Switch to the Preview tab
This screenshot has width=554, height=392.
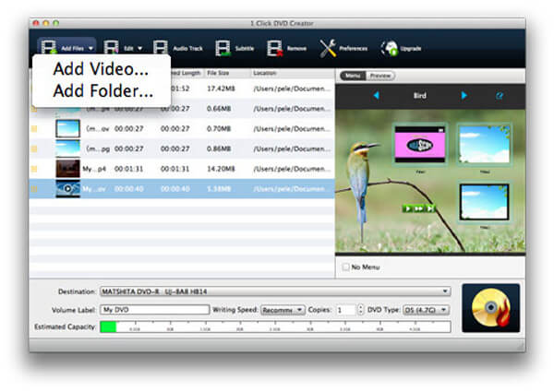tap(380, 76)
